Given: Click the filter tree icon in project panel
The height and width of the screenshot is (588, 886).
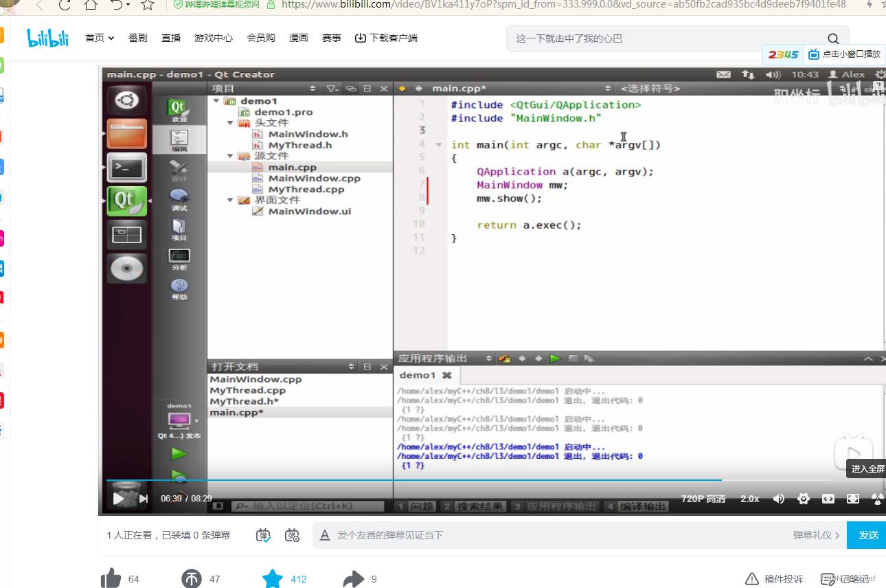Looking at the screenshot, I should [332, 89].
